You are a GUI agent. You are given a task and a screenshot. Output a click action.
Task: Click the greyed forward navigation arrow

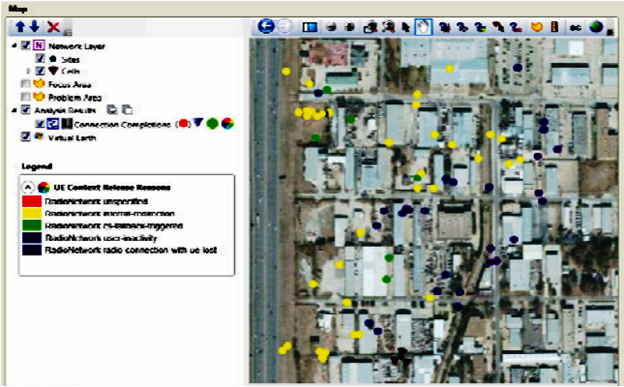(x=285, y=27)
